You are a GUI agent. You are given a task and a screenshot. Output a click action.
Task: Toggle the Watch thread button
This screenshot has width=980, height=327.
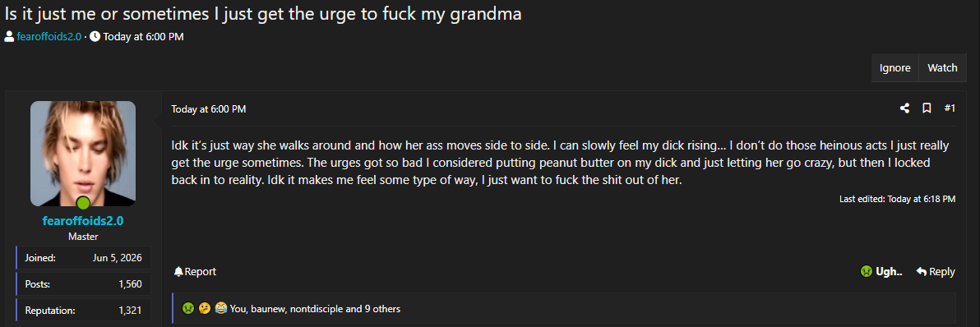942,68
